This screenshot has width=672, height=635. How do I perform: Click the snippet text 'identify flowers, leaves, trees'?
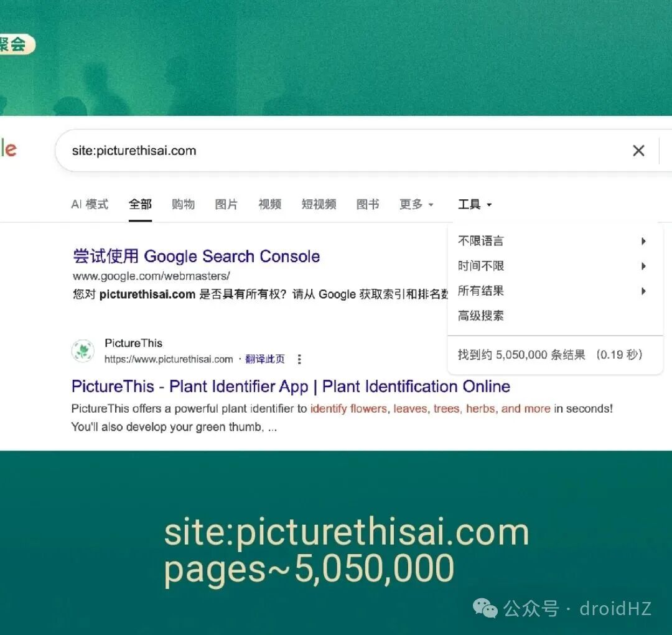point(386,408)
